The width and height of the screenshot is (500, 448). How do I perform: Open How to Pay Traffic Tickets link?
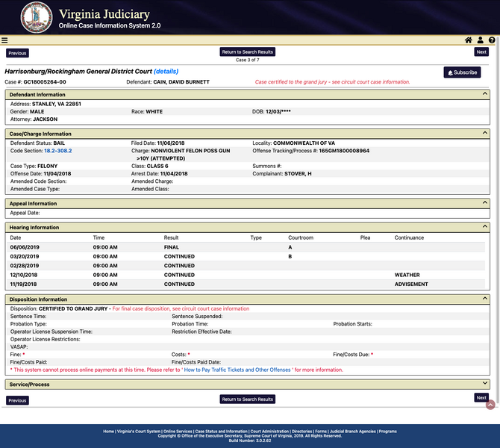[237, 370]
